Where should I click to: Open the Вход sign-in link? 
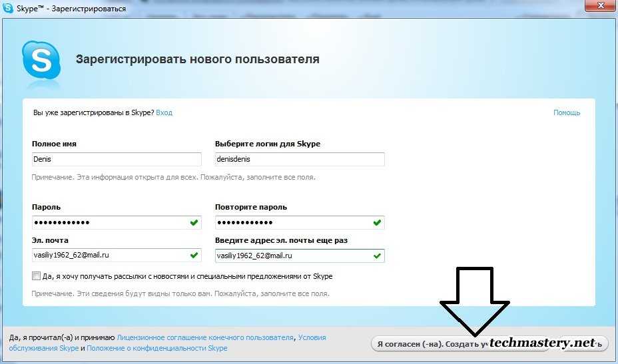164,112
